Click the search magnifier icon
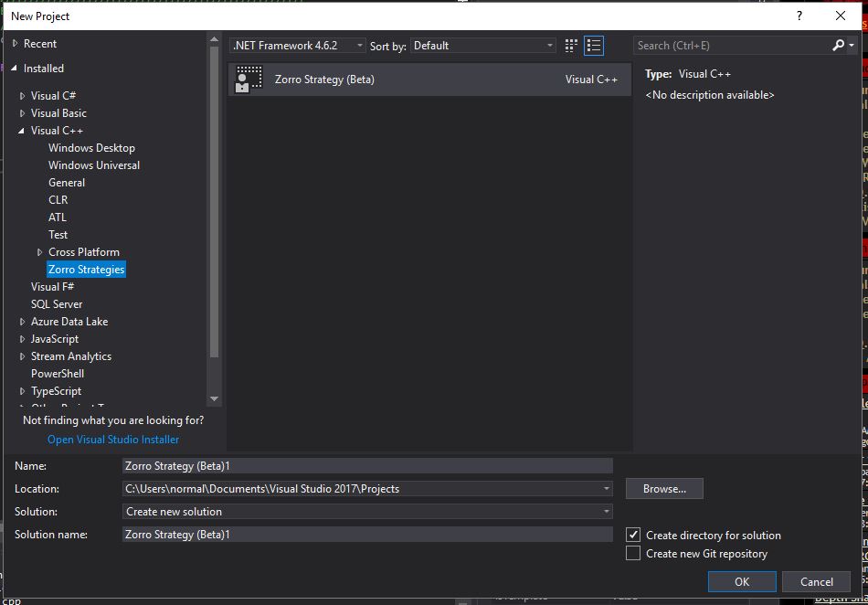 838,46
